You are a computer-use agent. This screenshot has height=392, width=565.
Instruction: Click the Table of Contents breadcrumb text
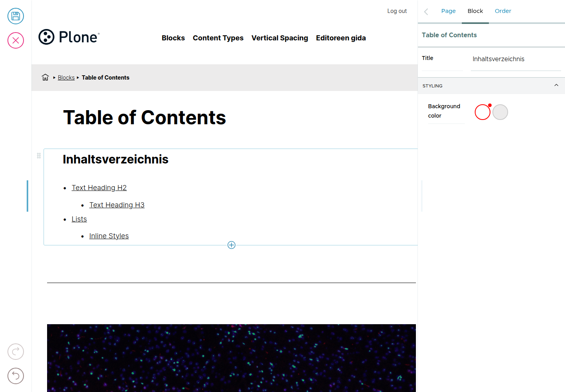tap(106, 78)
